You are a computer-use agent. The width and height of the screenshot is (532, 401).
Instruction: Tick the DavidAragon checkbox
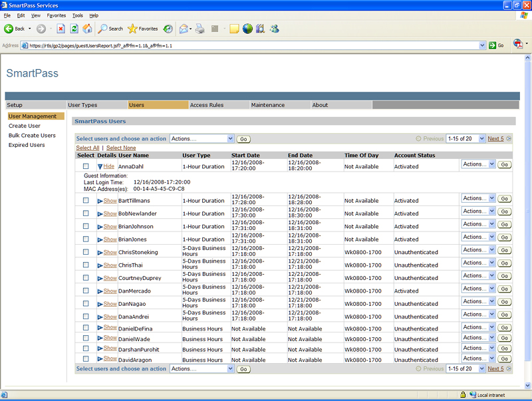pos(86,358)
